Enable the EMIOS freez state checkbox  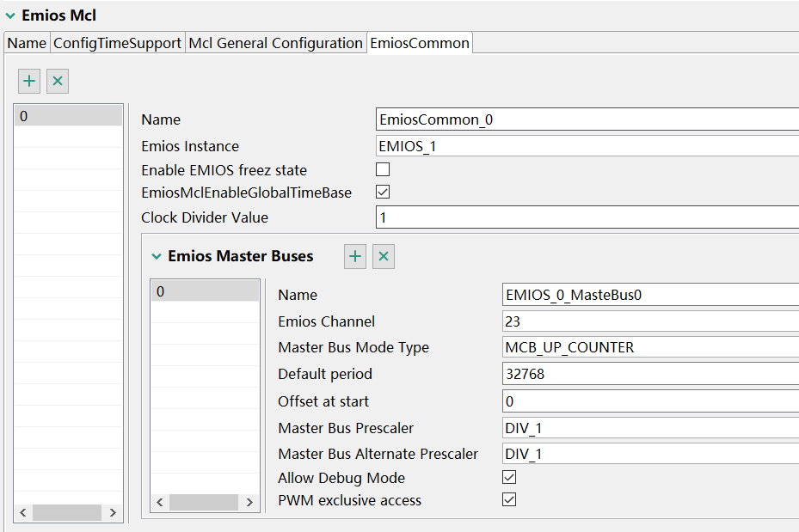384,170
